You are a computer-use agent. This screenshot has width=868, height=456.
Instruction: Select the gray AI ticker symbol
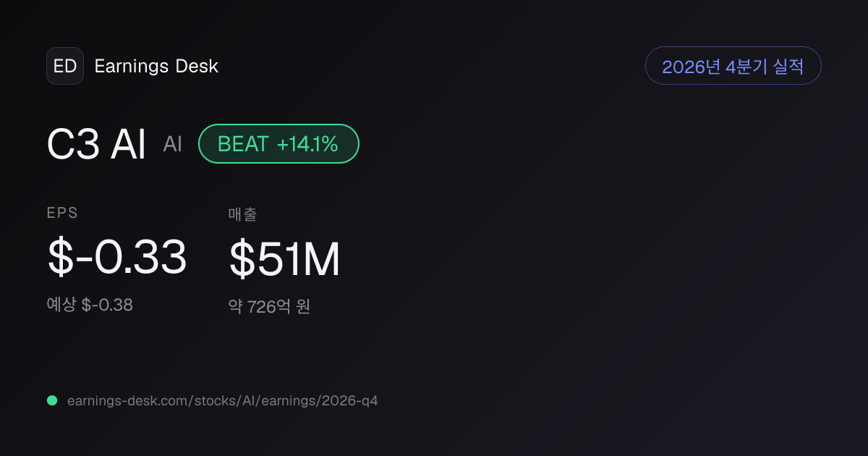click(172, 144)
